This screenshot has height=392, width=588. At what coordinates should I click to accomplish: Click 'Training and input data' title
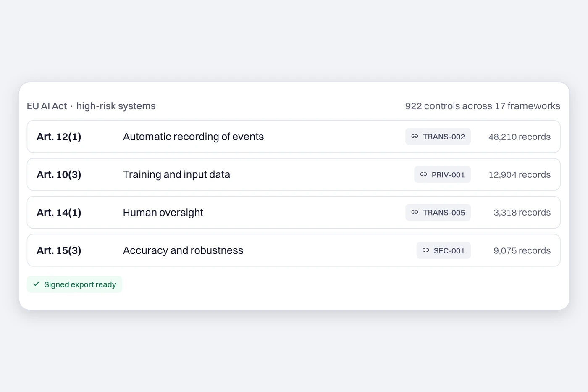176,174
